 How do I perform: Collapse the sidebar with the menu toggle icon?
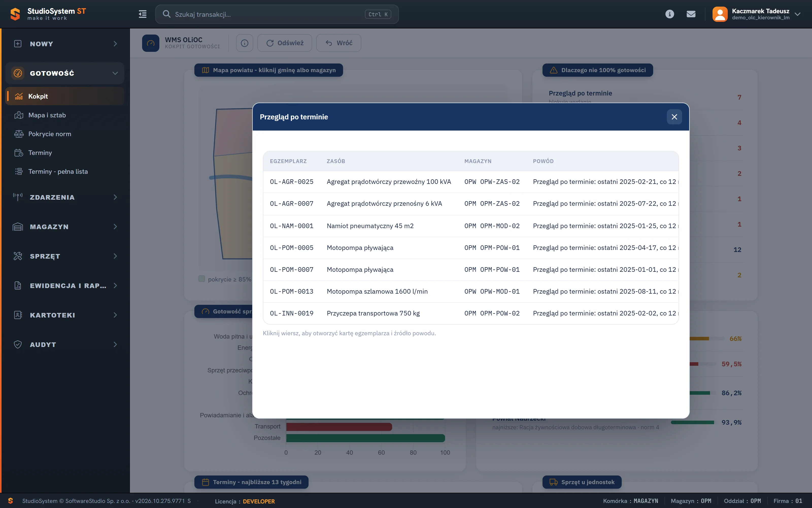(x=143, y=14)
